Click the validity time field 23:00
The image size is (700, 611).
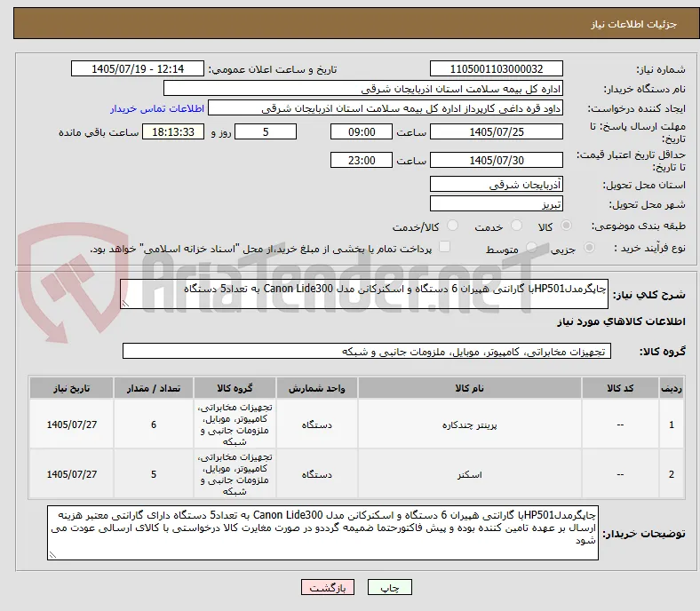coord(362,160)
